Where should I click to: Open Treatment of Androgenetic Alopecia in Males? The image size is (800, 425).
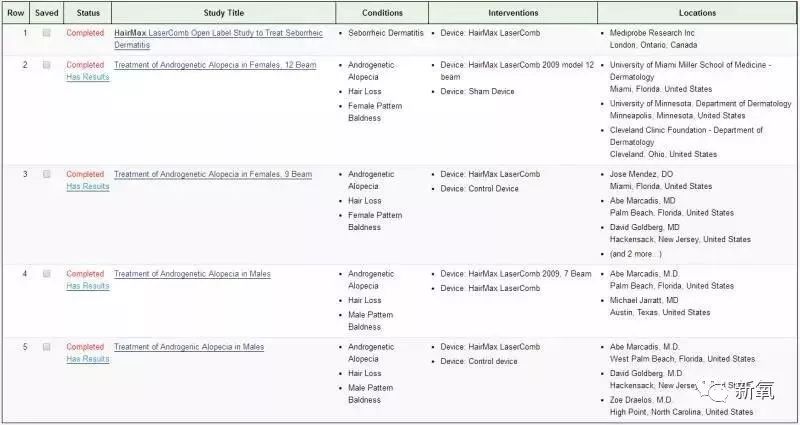(x=192, y=273)
